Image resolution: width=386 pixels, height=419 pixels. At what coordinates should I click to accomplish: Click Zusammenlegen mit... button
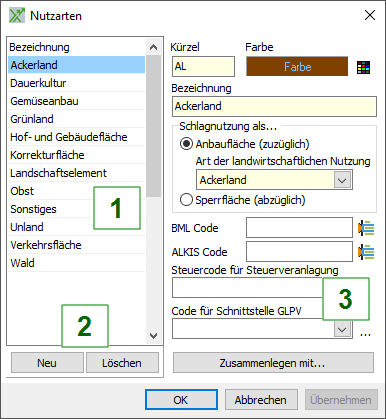[273, 363]
